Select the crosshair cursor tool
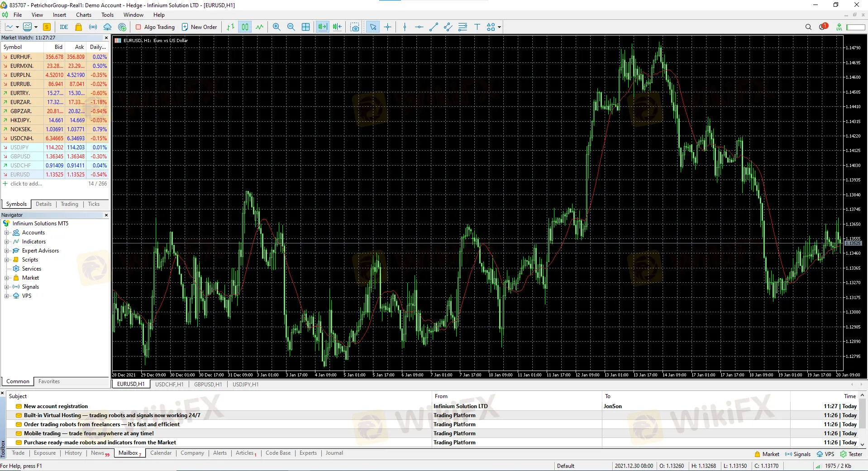 pyautogui.click(x=388, y=27)
